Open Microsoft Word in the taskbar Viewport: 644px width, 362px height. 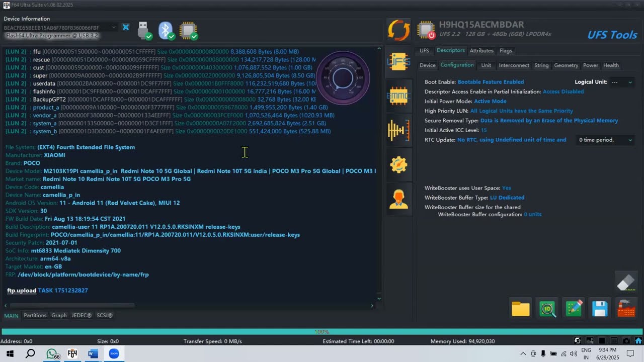tap(93, 353)
